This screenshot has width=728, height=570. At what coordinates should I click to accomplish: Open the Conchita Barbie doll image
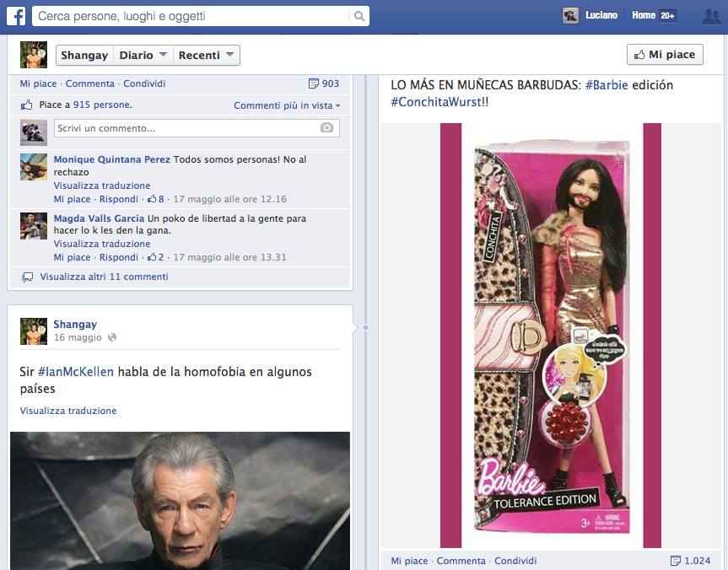coord(550,336)
